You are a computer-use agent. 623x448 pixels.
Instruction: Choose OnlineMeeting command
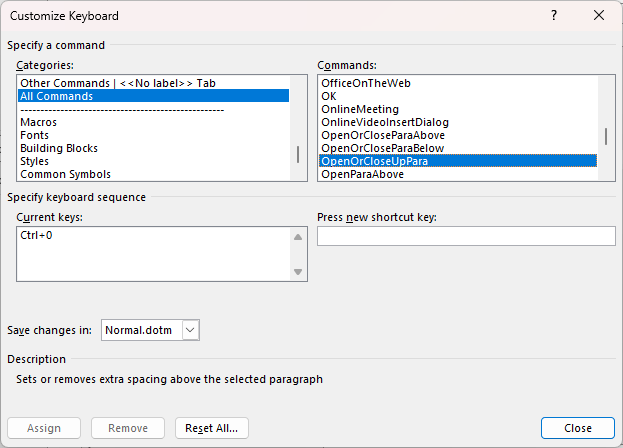pyautogui.click(x=360, y=109)
